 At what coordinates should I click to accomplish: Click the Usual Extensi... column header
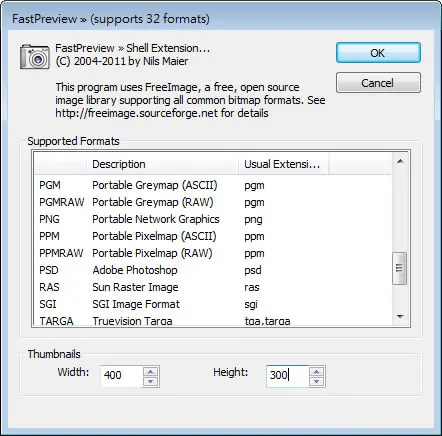pos(283,164)
